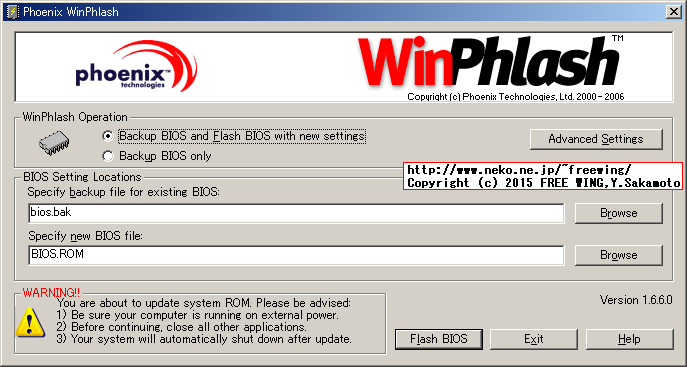This screenshot has height=367, width=687.
Task: Open Help
Action: (x=629, y=339)
